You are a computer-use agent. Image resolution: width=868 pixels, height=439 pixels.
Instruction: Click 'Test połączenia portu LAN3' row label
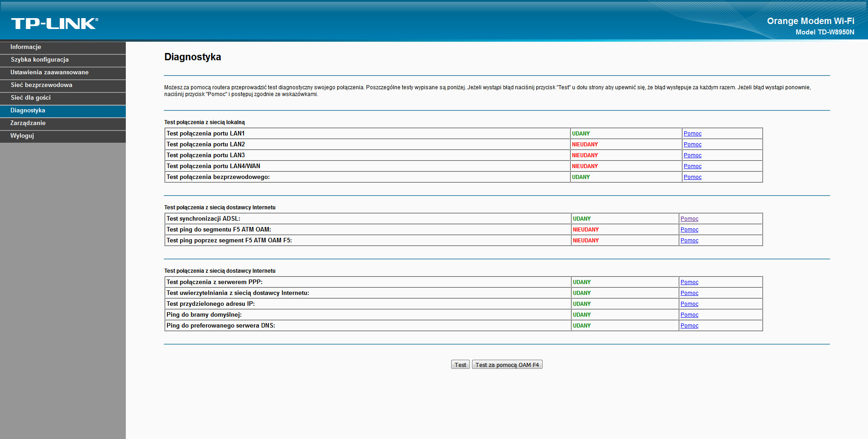tap(205, 155)
